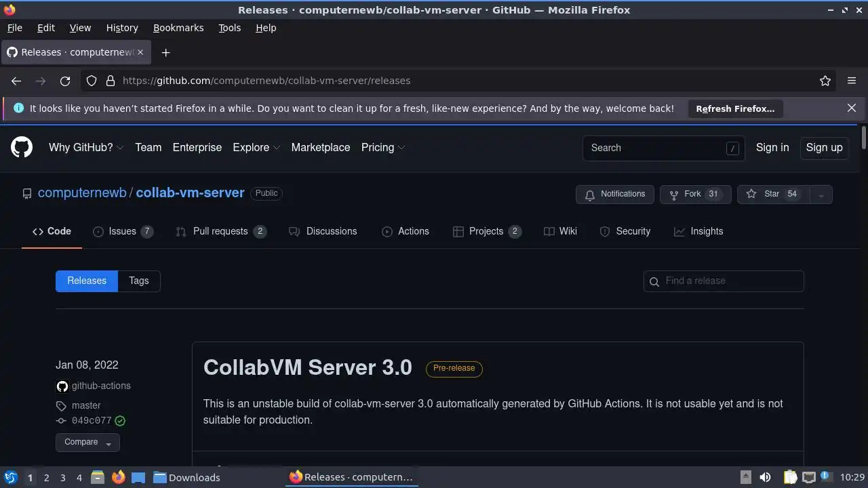Click the show desktop icon in the taskbar
The width and height of the screenshot is (868, 488).
tap(138, 477)
